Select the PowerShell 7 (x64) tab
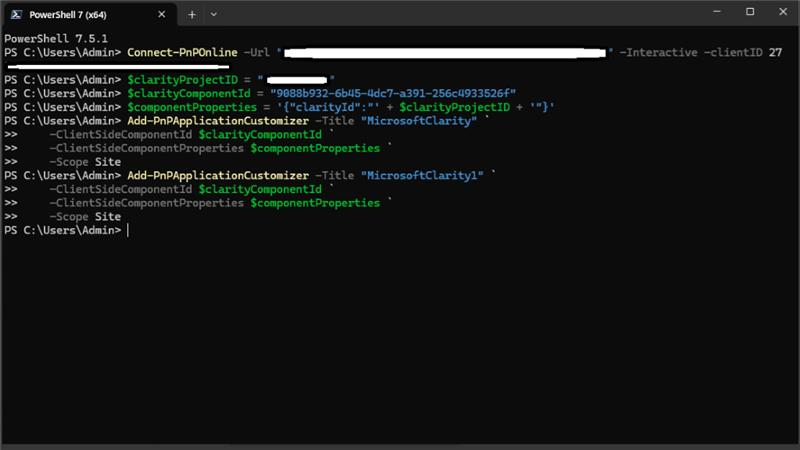 (90, 14)
